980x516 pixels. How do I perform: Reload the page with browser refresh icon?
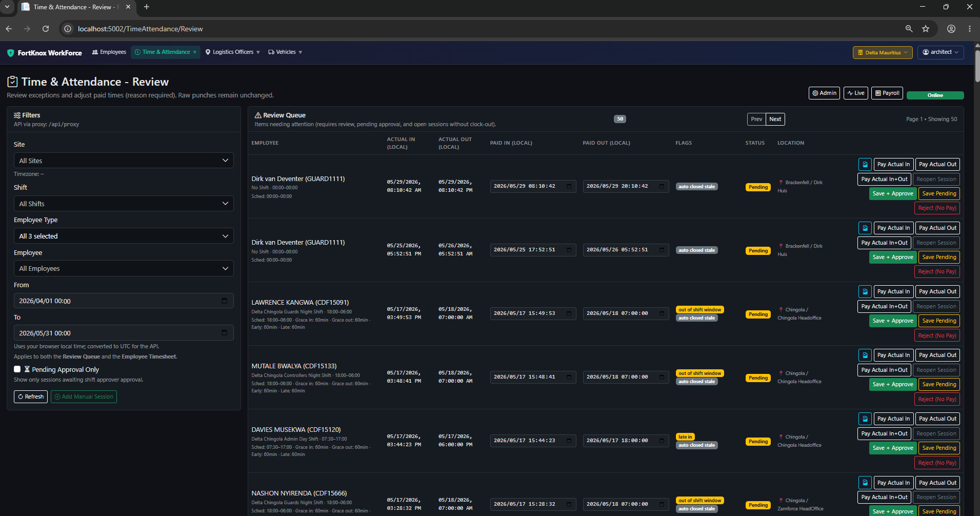click(46, 29)
